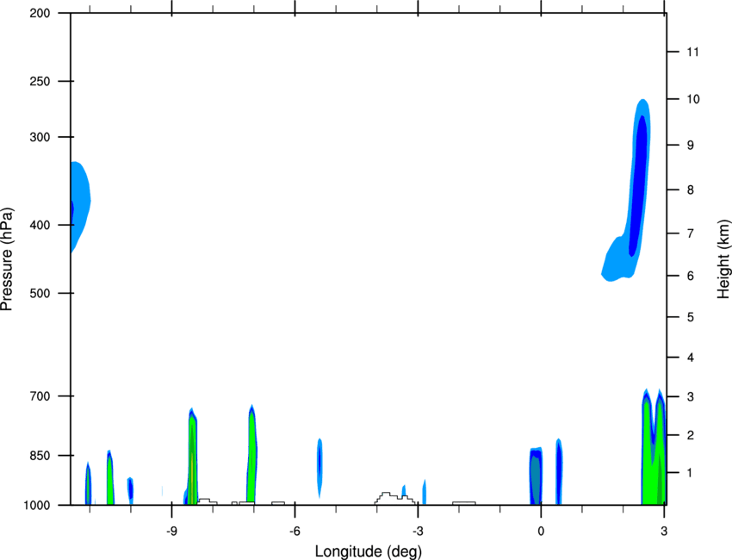Click the 1 km height label

[691, 473]
